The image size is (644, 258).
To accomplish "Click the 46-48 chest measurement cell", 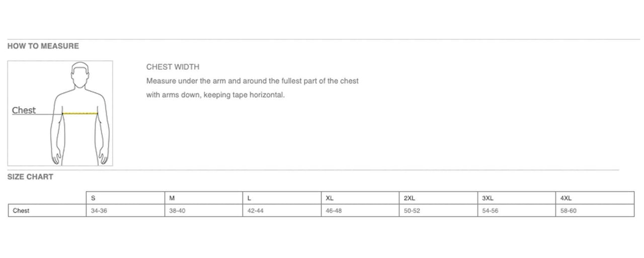I will [x=334, y=211].
